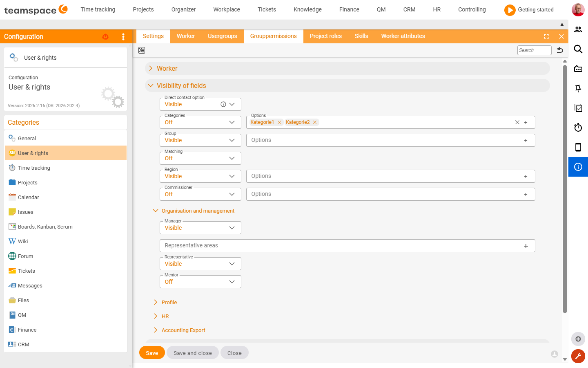Switch to the Skills tab
Image resolution: width=588 pixels, height=368 pixels.
pyautogui.click(x=361, y=36)
